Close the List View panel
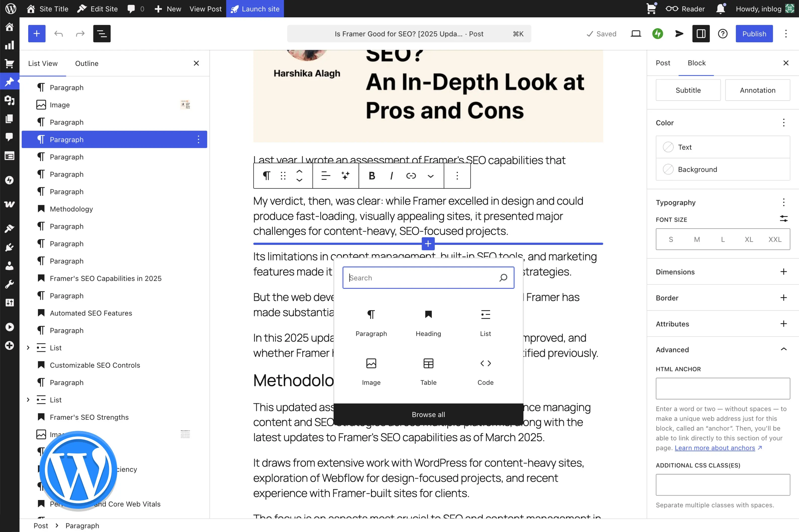 [196, 63]
